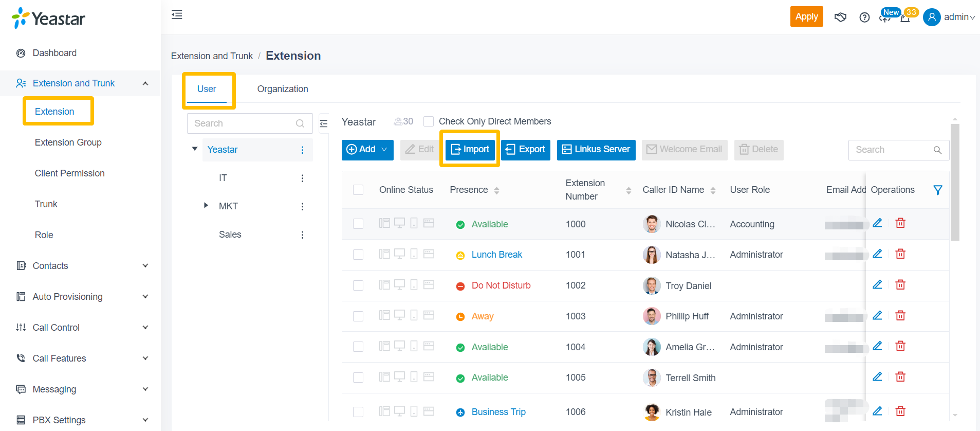Open more options dots for MKT department
The height and width of the screenshot is (431, 980).
click(302, 206)
